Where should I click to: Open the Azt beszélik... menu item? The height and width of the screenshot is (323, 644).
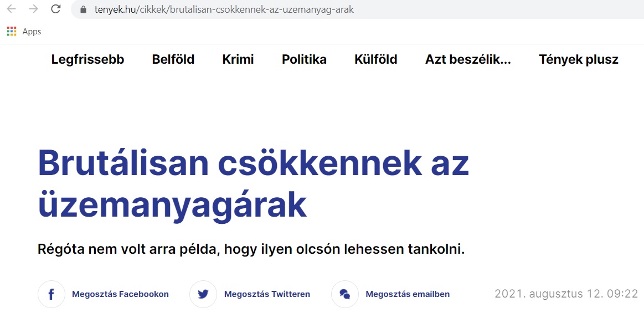(x=468, y=60)
